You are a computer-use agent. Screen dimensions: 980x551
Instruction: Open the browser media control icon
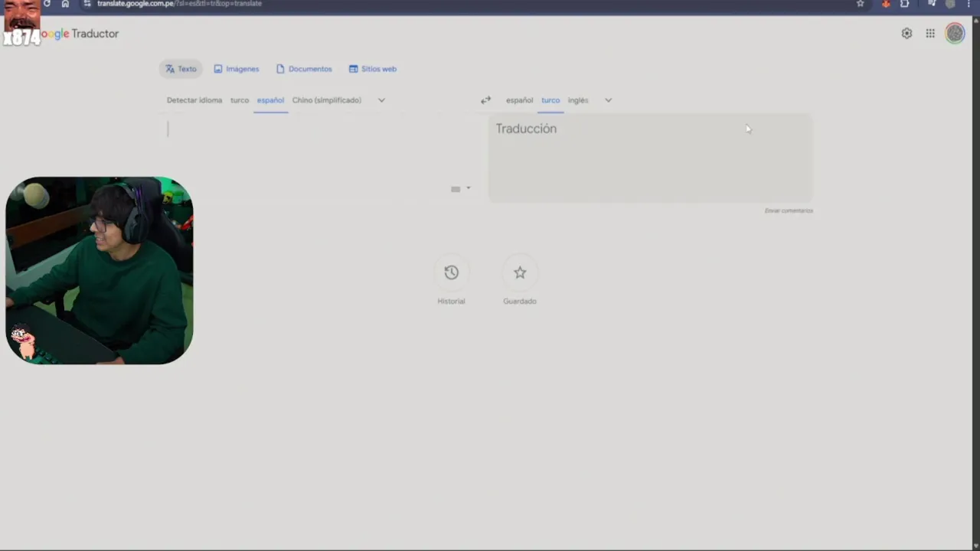(932, 4)
